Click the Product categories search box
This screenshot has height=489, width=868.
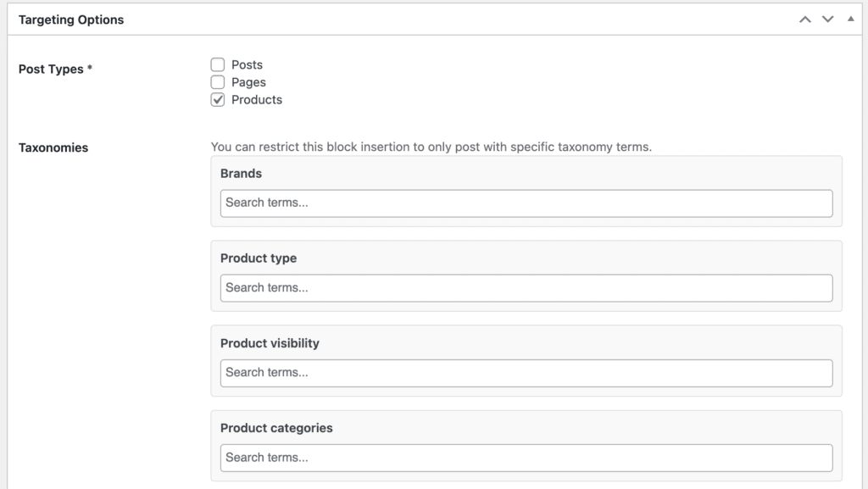pos(526,458)
